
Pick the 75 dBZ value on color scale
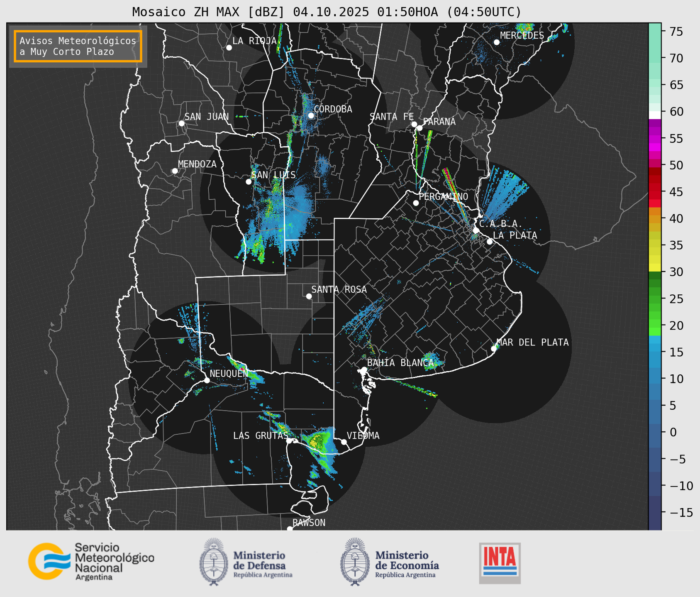click(676, 32)
